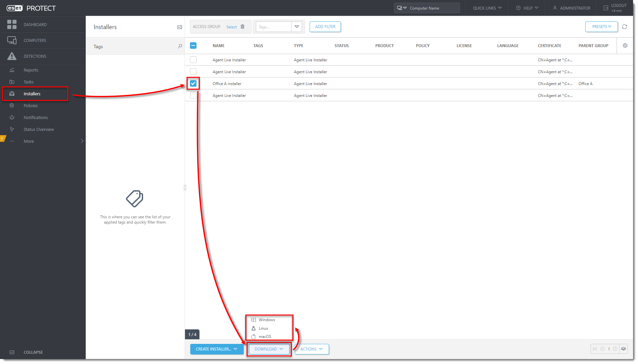The width and height of the screenshot is (638, 364).
Task: Select macOS in the download menu
Action: (x=265, y=337)
